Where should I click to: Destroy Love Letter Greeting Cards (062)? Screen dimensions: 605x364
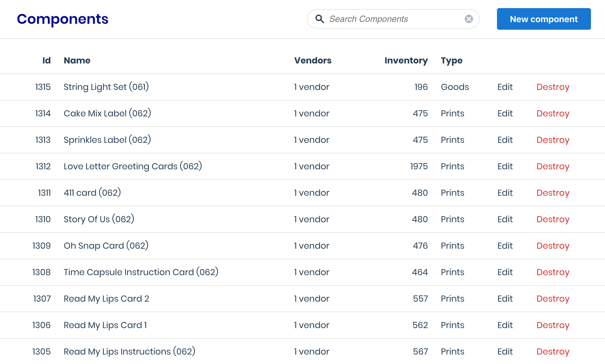tap(553, 166)
